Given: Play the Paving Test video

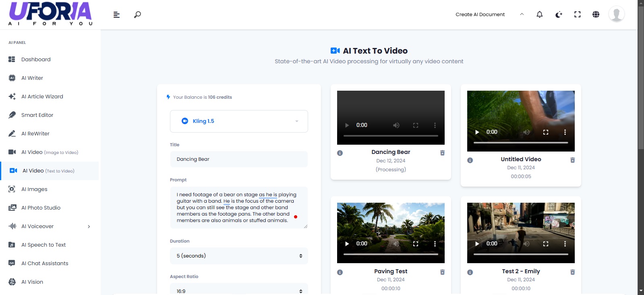Looking at the screenshot, I should tap(347, 244).
